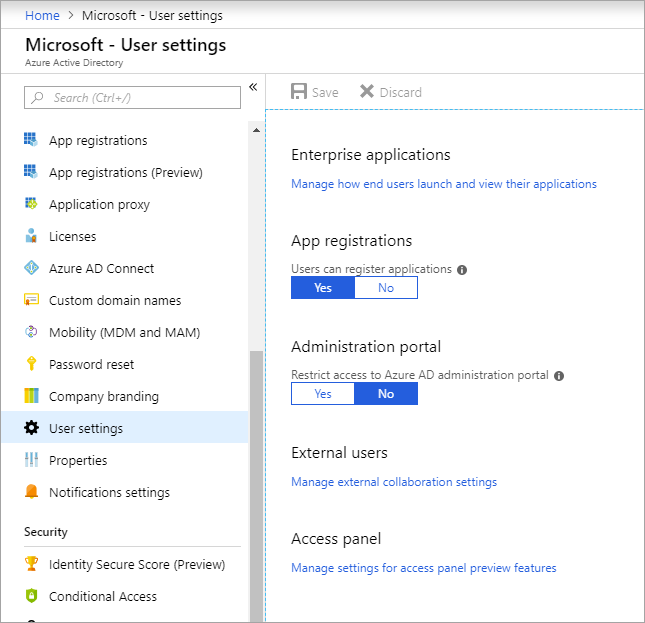The image size is (645, 623).
Task: Click info icon beside Users can register applications
Action: click(462, 270)
